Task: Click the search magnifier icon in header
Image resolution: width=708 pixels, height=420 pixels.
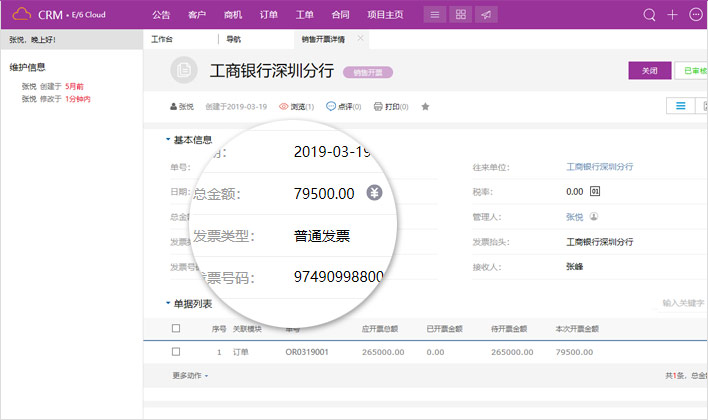Action: (649, 15)
